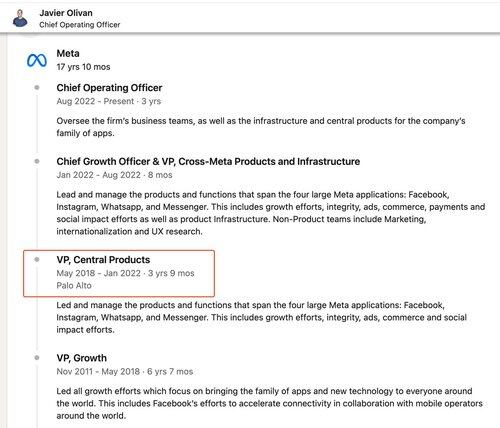Select the VP, Central Products title
The image size is (500, 428).
tap(103, 260)
